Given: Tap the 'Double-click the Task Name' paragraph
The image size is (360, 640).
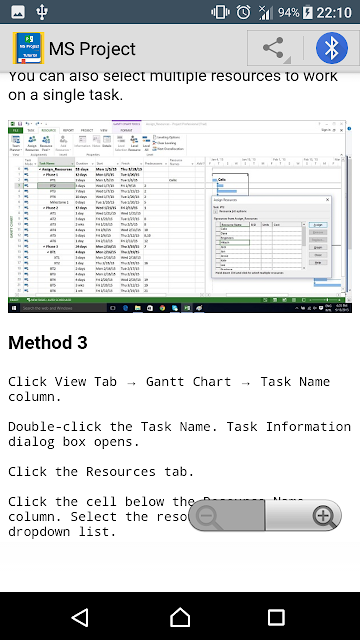Looking at the screenshot, I should point(180,434).
